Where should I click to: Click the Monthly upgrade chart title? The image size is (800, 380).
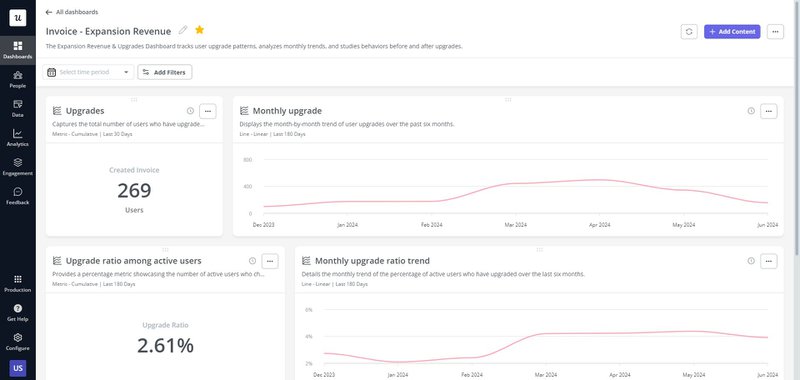coord(287,111)
